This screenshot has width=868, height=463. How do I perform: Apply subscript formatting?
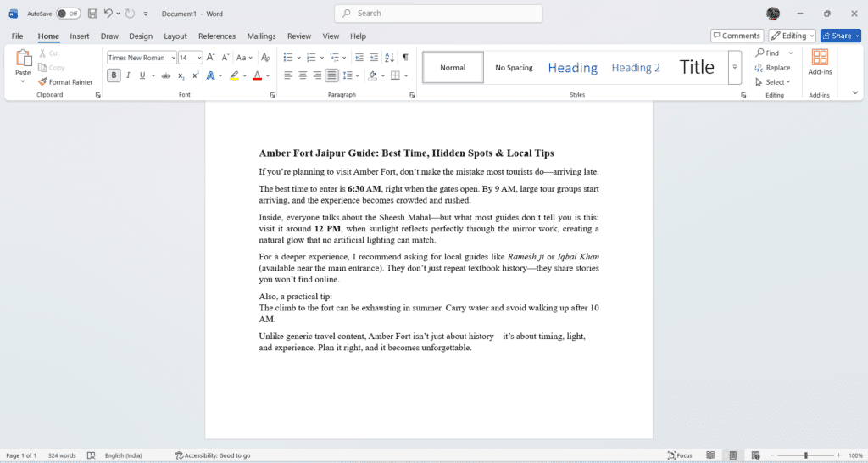click(181, 75)
